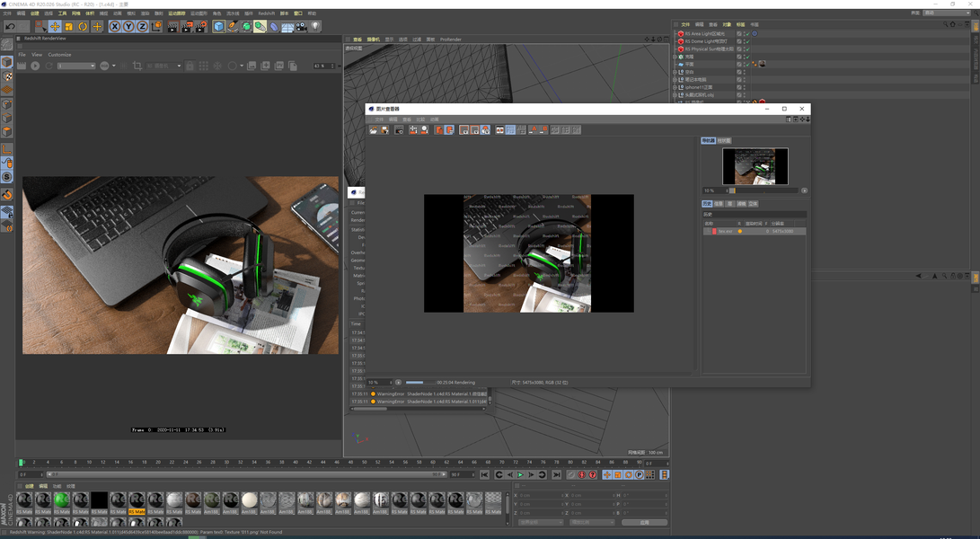The width and height of the screenshot is (980, 539).
Task: Select the tex.exr history entry
Action: point(754,232)
